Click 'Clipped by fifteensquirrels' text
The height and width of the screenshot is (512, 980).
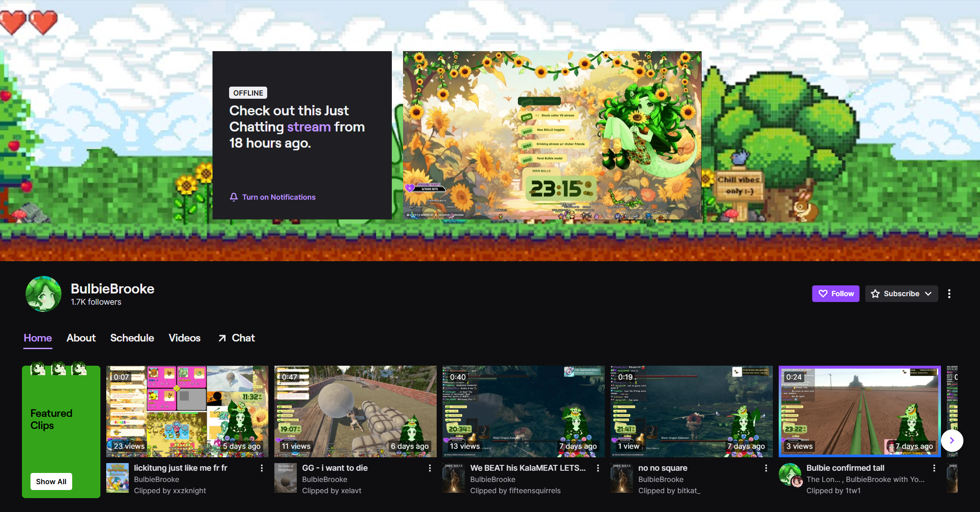tap(516, 490)
